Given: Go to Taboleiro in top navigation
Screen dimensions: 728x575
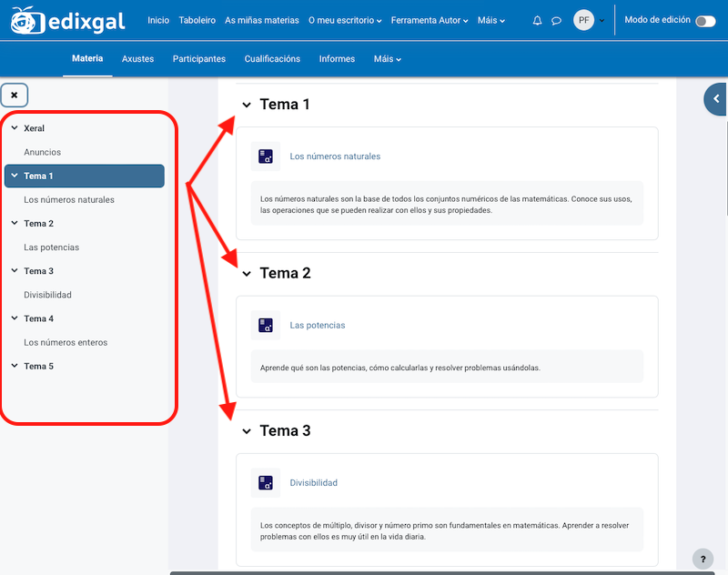Looking at the screenshot, I should click(x=197, y=20).
